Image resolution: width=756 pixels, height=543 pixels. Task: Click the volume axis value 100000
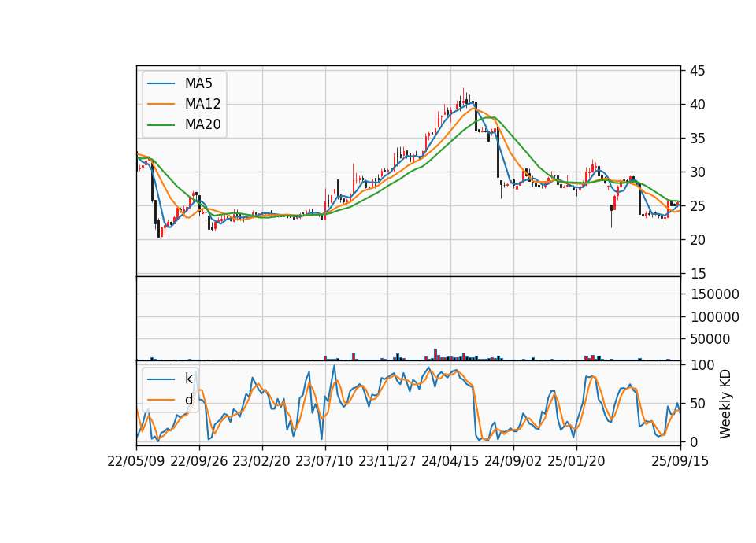point(714,317)
